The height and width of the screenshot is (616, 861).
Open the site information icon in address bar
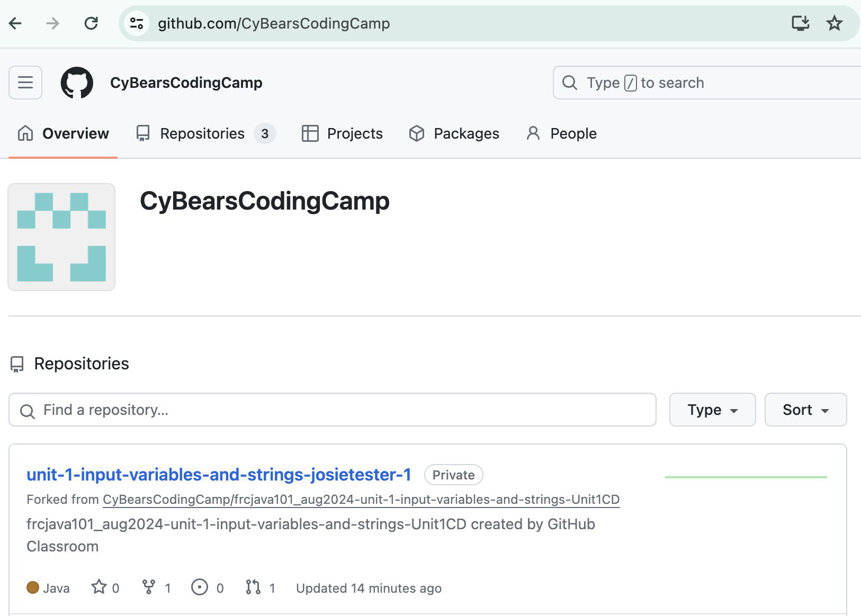pos(137,23)
